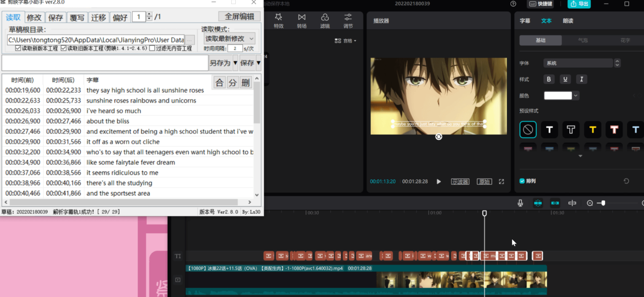Toggle the link clips icon above timeline

pyautogui.click(x=555, y=203)
